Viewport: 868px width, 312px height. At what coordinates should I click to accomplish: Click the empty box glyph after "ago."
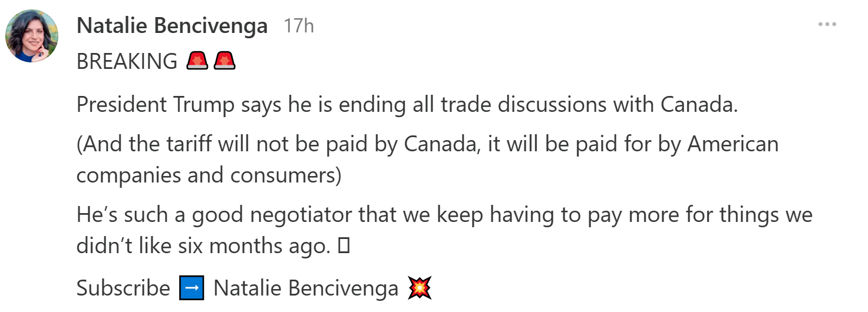[344, 247]
